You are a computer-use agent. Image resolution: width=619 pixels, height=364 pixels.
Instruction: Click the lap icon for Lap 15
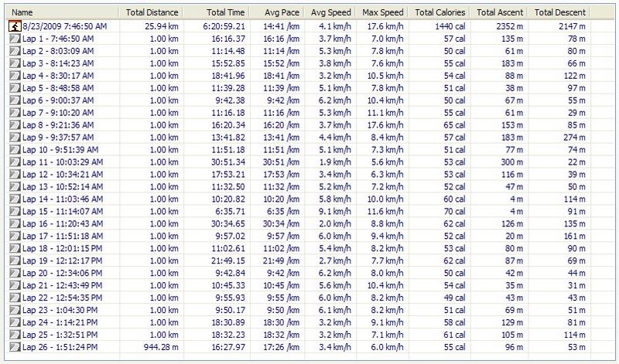(x=14, y=211)
